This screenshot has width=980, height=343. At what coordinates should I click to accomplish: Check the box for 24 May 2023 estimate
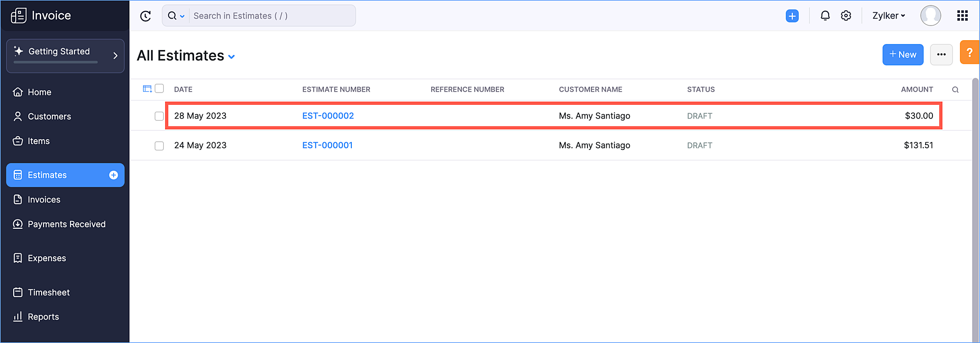click(x=159, y=146)
